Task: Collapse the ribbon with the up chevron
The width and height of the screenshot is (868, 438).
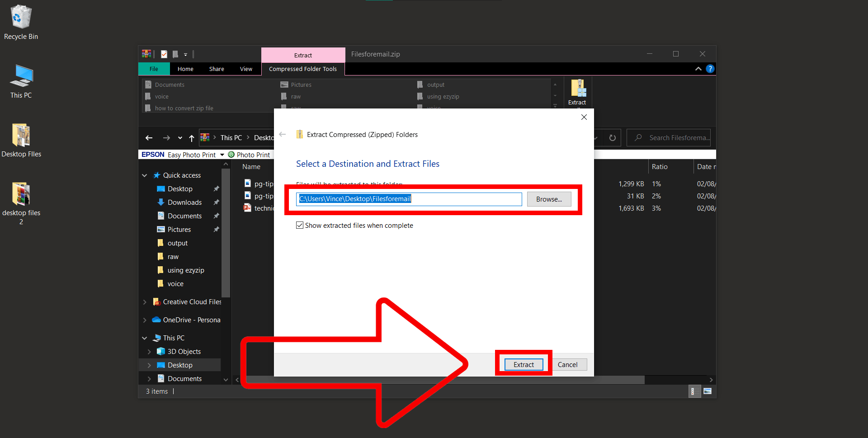Action: pyautogui.click(x=698, y=69)
